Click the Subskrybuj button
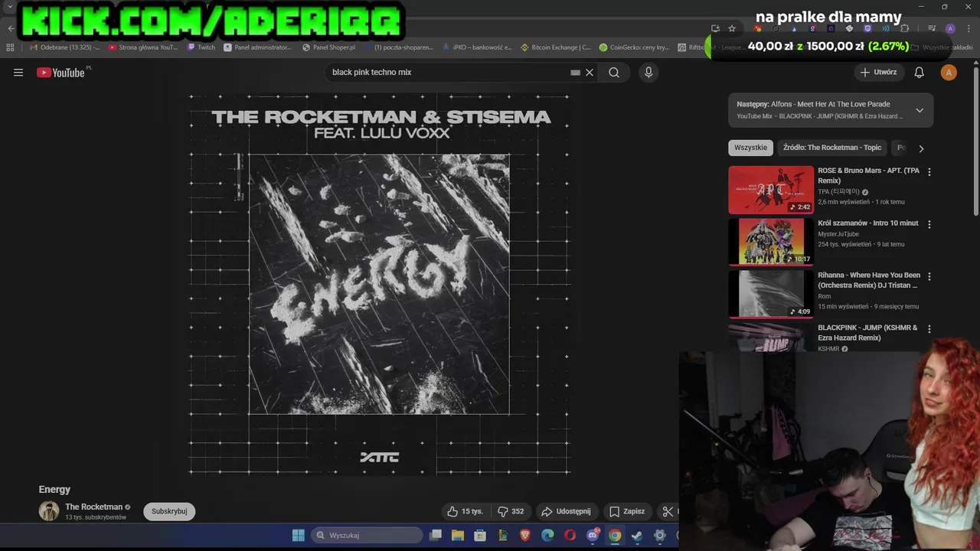This screenshot has width=980, height=551. [x=169, y=511]
